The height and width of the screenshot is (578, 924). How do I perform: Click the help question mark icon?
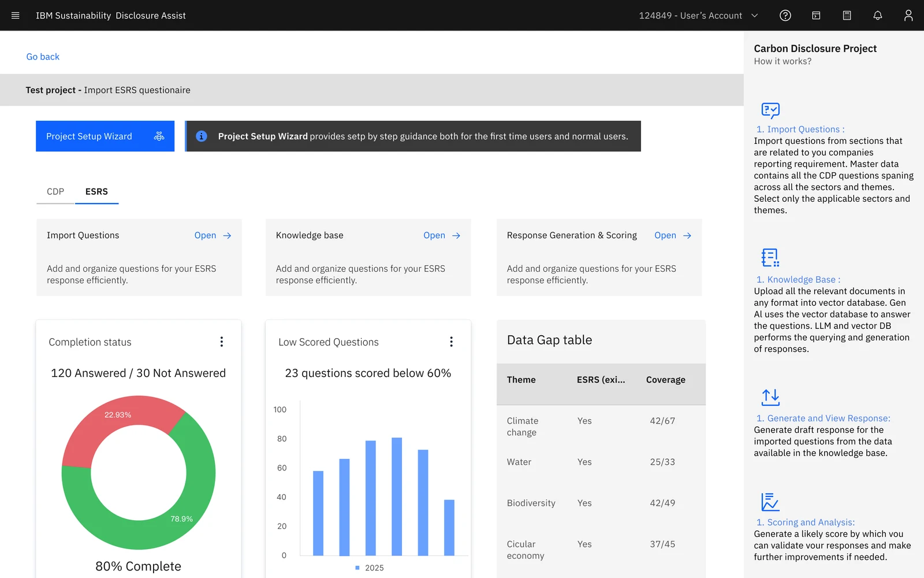(x=785, y=16)
